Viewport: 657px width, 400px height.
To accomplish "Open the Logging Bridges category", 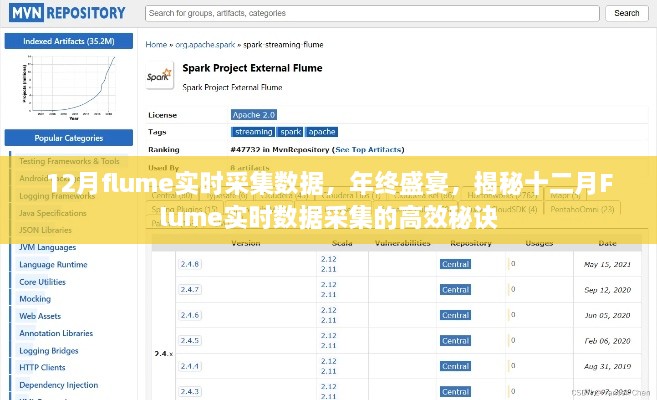I will pyautogui.click(x=49, y=351).
